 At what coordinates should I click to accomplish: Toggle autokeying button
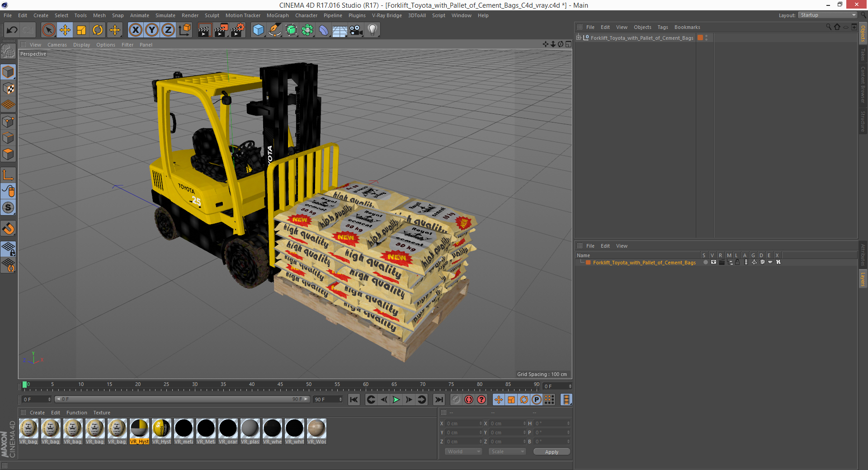click(469, 399)
